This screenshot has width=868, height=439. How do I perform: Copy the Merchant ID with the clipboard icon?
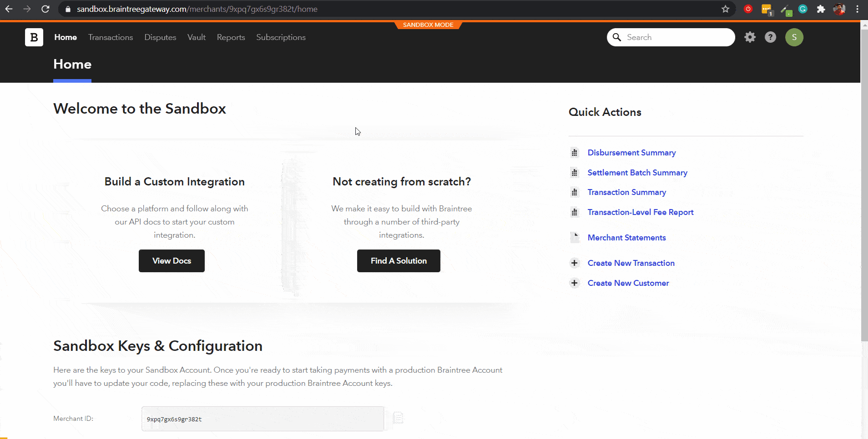398,418
